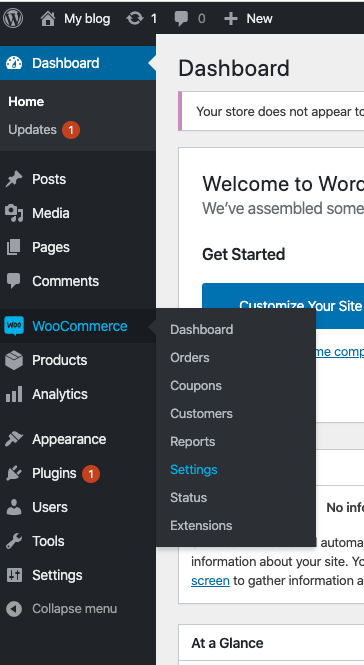Image resolution: width=364 pixels, height=665 pixels.
Task: Choose Settings in WooCommerce flyout
Action: coord(194,470)
